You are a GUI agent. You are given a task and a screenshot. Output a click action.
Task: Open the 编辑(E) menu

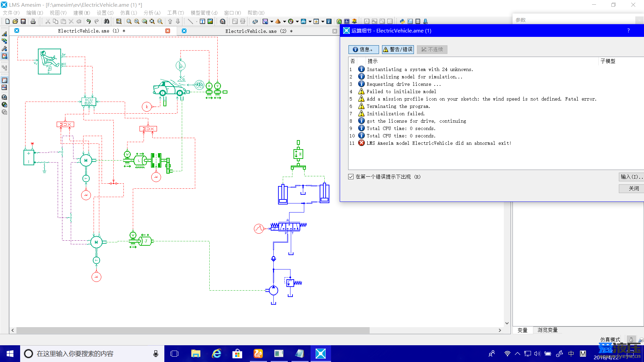35,13
